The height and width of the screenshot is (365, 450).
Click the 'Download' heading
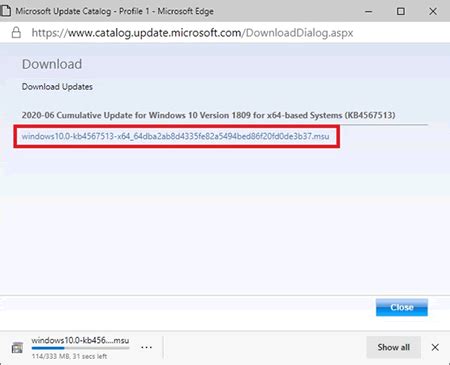pos(52,64)
